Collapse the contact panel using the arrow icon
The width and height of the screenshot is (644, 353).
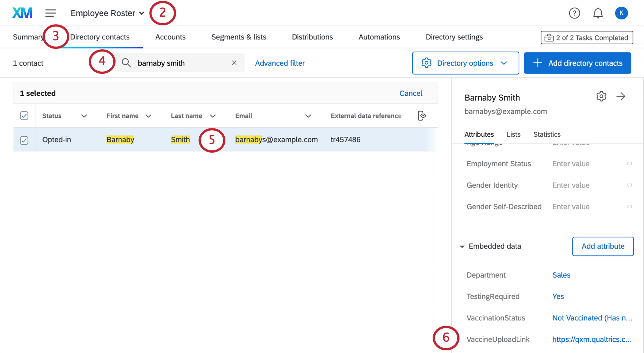point(621,97)
